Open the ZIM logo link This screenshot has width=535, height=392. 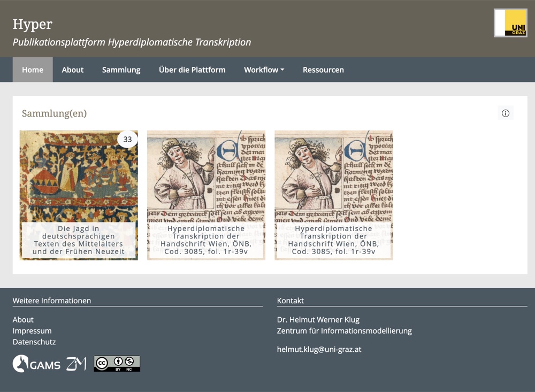[x=76, y=364]
